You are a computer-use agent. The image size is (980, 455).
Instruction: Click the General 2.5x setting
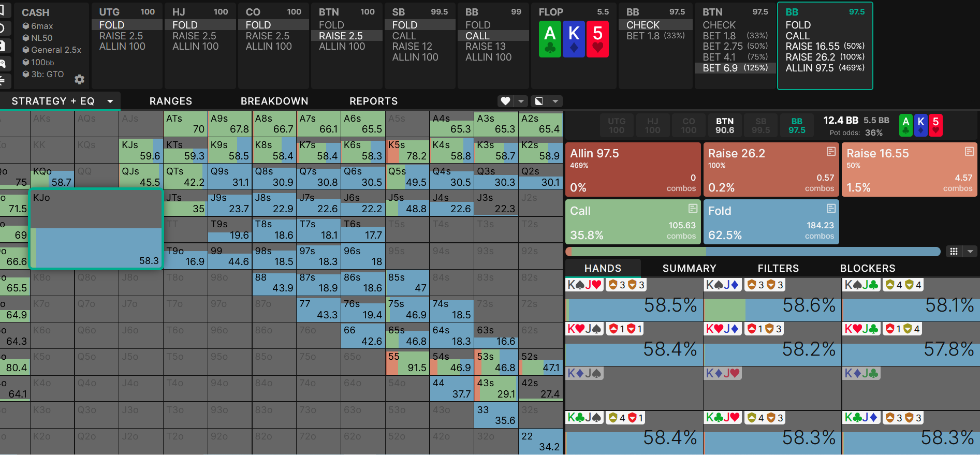pyautogui.click(x=52, y=50)
